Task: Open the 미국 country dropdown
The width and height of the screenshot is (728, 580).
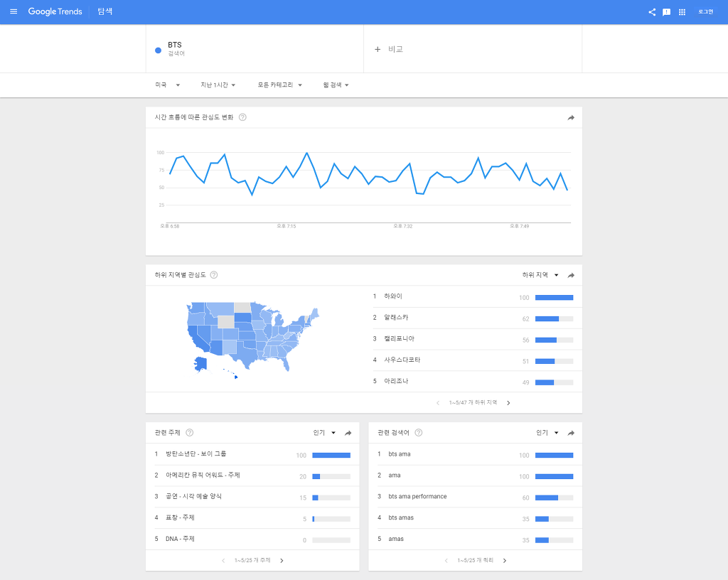Action: (167, 85)
